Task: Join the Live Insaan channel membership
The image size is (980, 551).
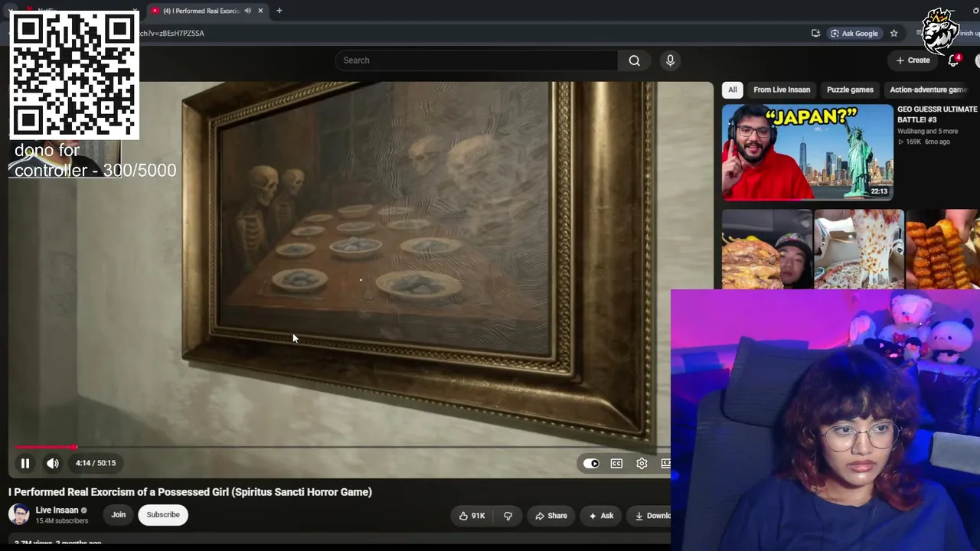Action: coord(119,515)
